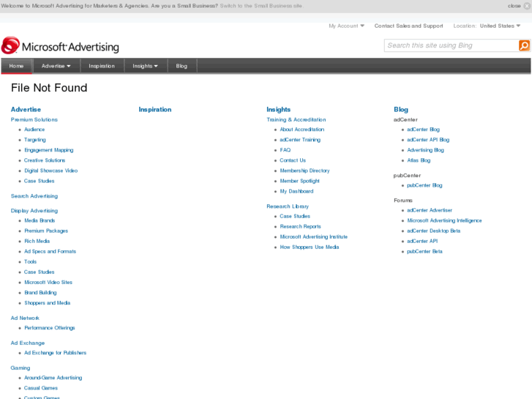Open My Dashboard link
Image resolution: width=532 pixels, height=399 pixels.
(x=297, y=191)
